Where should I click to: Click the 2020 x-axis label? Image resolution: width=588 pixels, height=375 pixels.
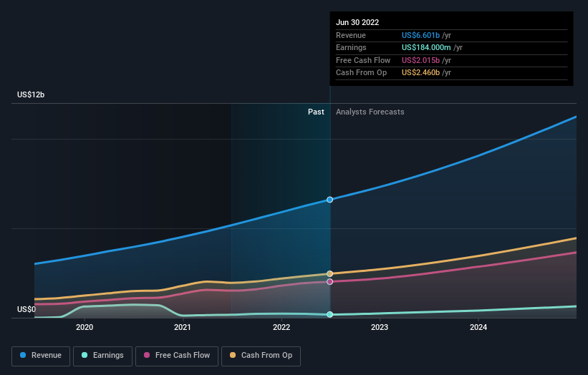pyautogui.click(x=85, y=327)
